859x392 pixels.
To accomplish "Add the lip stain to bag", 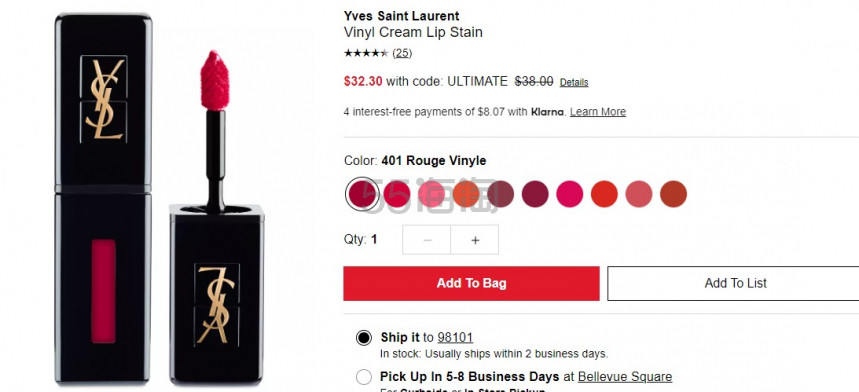I will pyautogui.click(x=471, y=283).
